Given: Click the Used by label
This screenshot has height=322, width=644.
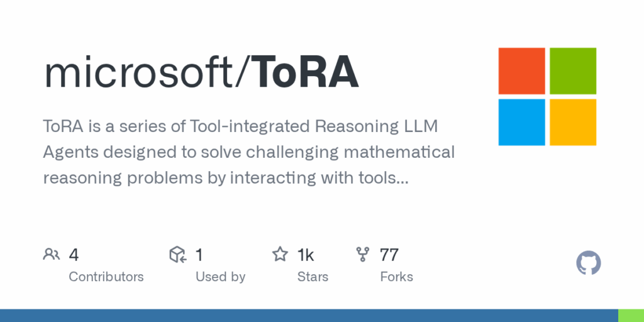Looking at the screenshot, I should tap(220, 277).
